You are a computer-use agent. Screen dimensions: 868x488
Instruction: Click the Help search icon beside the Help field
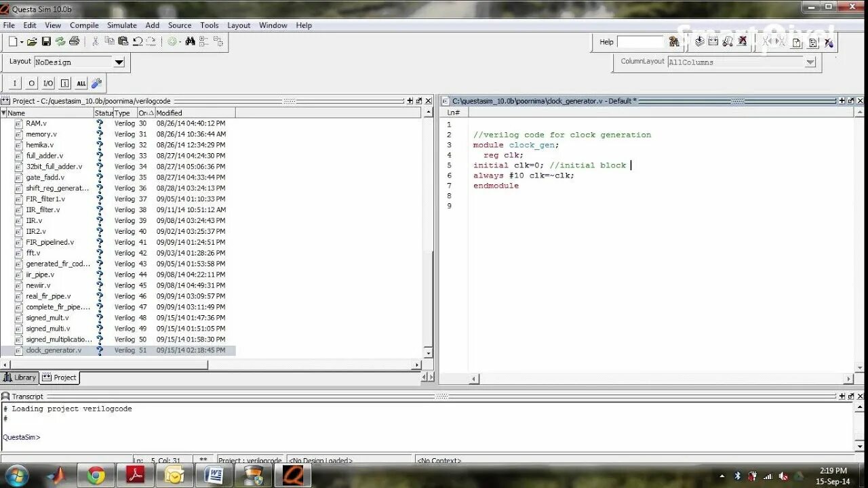[674, 41]
